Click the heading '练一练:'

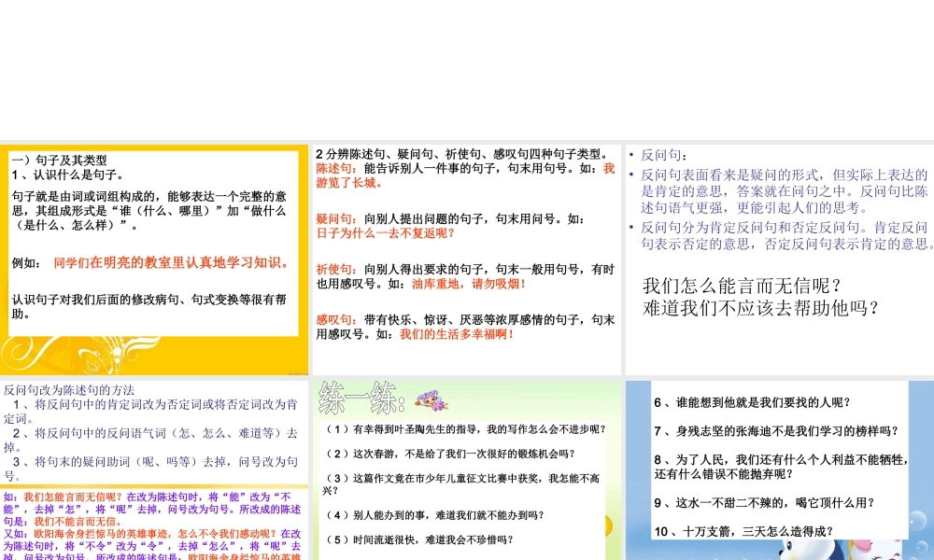tap(362, 399)
